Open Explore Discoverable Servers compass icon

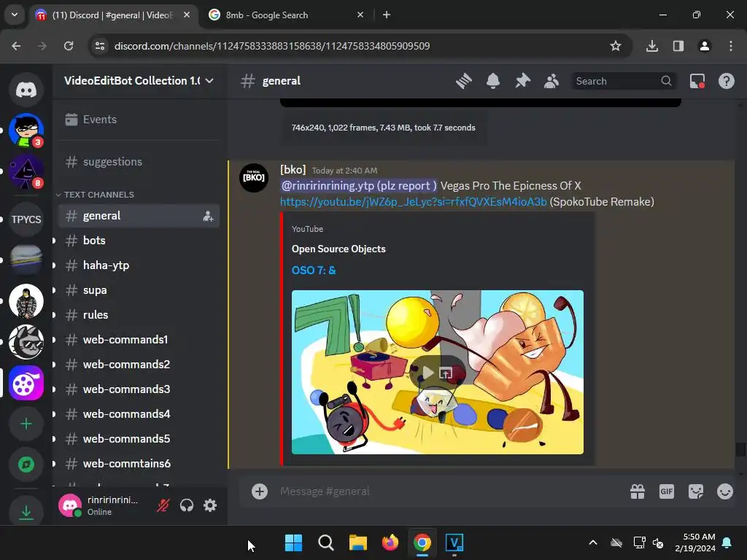tap(26, 464)
